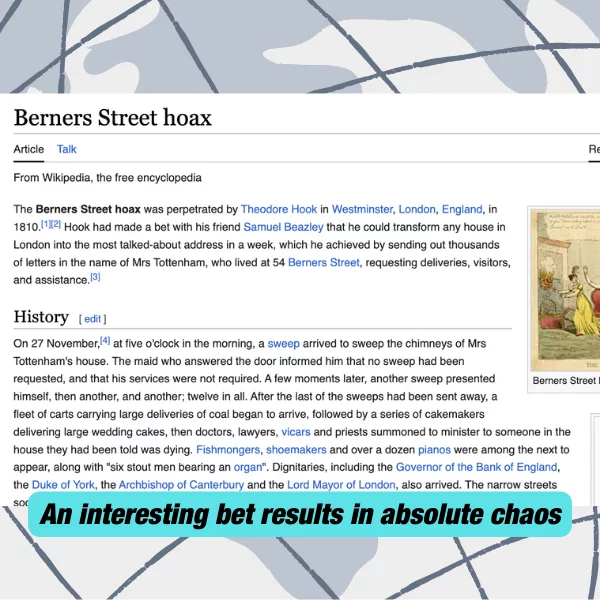Image resolution: width=600 pixels, height=600 pixels.
Task: Open the organ link
Action: coord(248,467)
